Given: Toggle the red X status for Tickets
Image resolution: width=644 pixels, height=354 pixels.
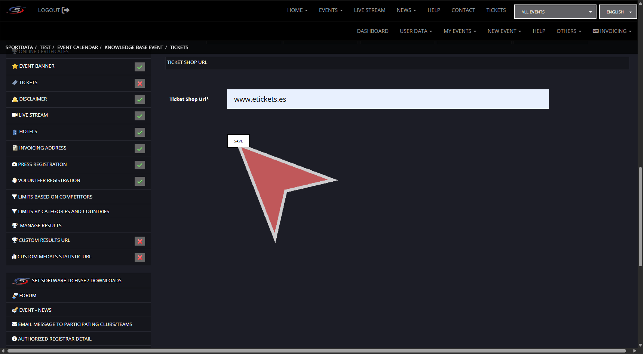Looking at the screenshot, I should [140, 83].
